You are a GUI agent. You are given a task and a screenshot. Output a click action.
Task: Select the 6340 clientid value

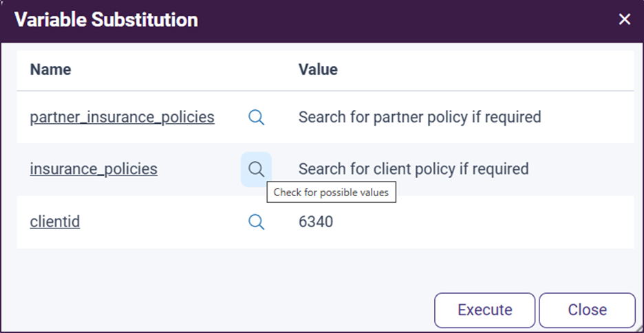point(316,222)
